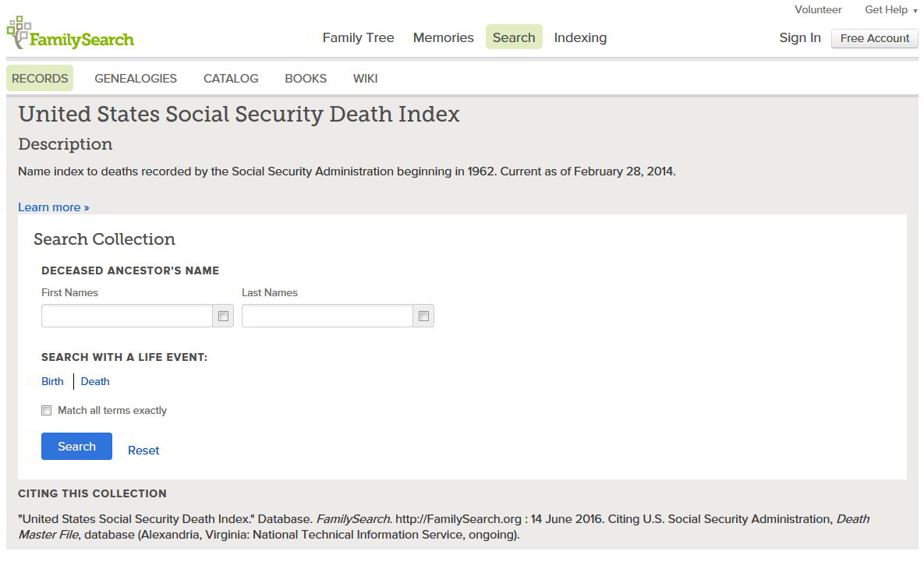Switch to the Records tab
Screen dimensions: 924x562
tap(40, 79)
